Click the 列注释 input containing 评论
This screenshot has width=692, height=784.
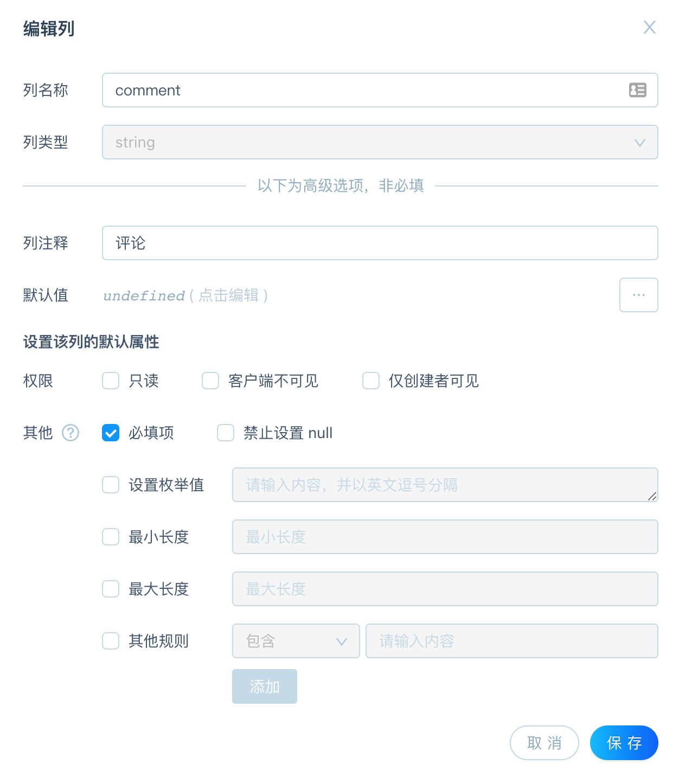coord(380,243)
